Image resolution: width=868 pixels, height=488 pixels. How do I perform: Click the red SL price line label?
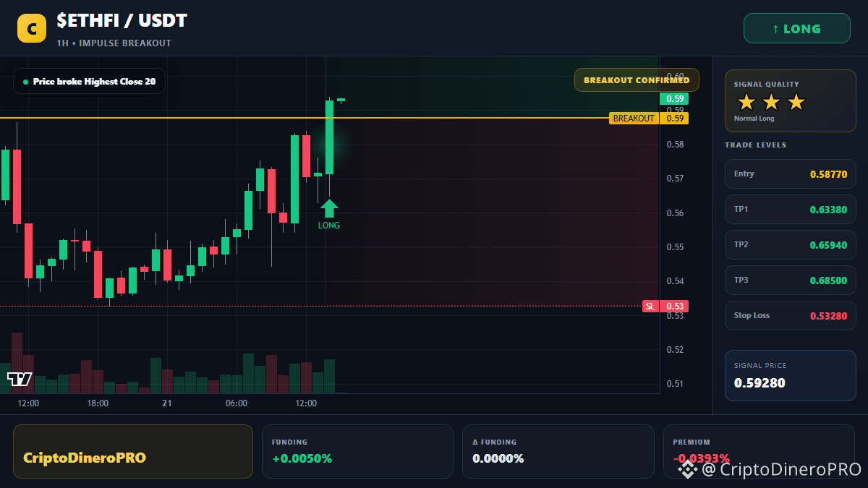tap(650, 307)
